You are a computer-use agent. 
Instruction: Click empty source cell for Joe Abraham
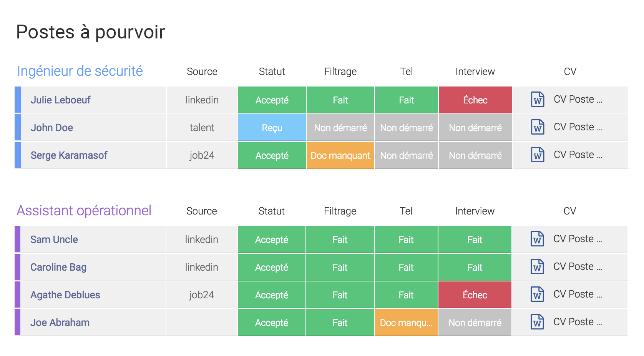(x=202, y=323)
